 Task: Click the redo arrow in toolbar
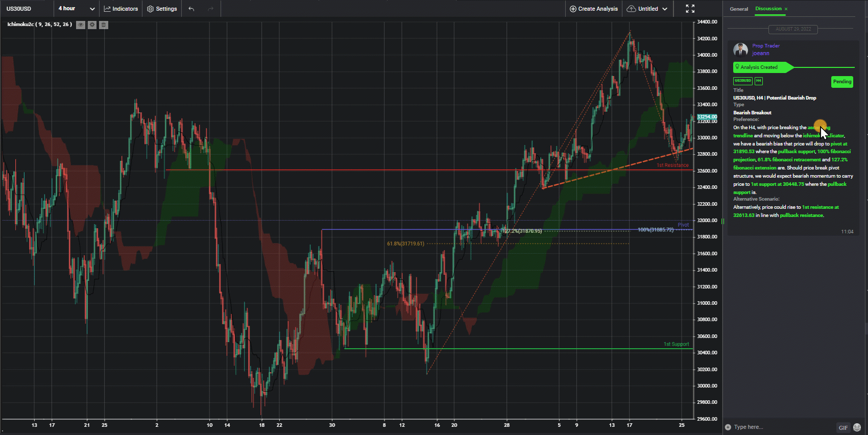click(211, 9)
